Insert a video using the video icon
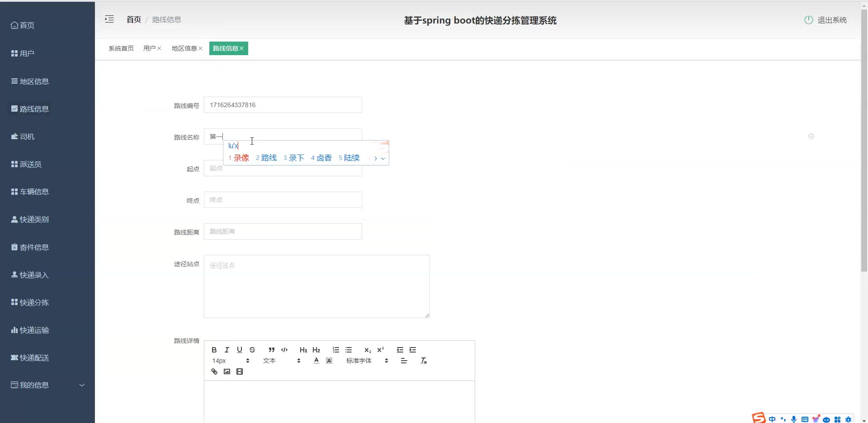Screen dimensions: 868x423 coord(240,371)
